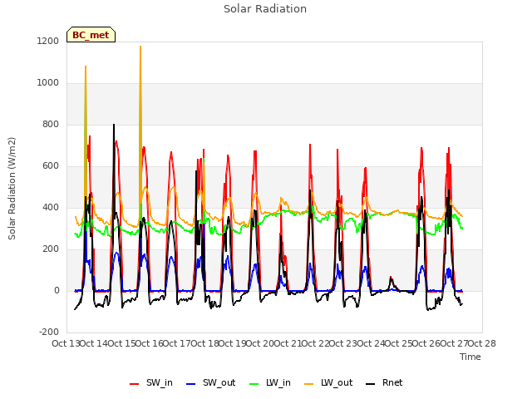Screen dimensions: 532x399
Task: Click the 800 y-axis tick label
Action: point(51,125)
